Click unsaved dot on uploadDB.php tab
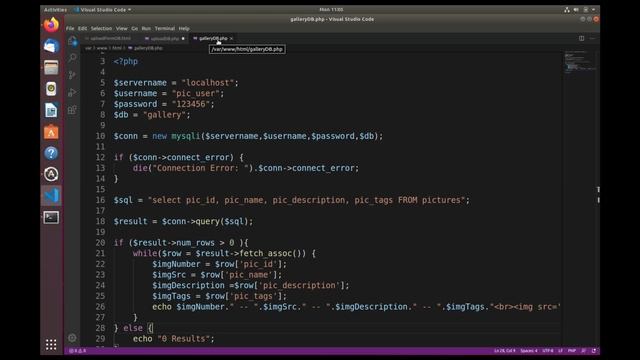Viewport: 640px width, 360px height. pos(183,38)
